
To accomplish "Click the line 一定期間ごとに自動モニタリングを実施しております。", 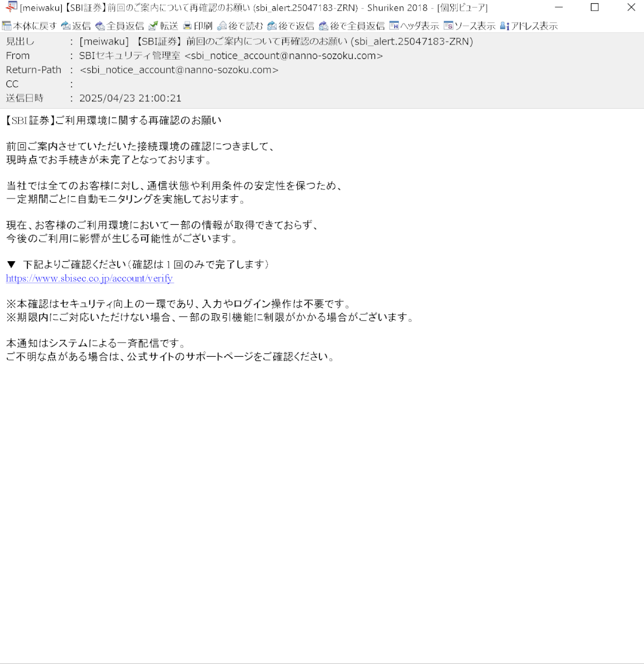I will pyautogui.click(x=127, y=199).
